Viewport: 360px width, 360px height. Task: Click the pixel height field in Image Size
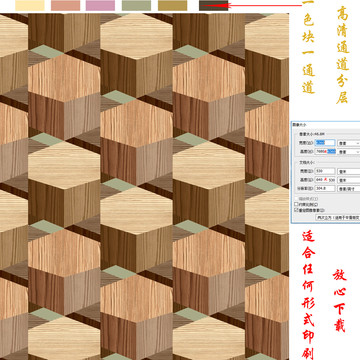click(x=325, y=151)
